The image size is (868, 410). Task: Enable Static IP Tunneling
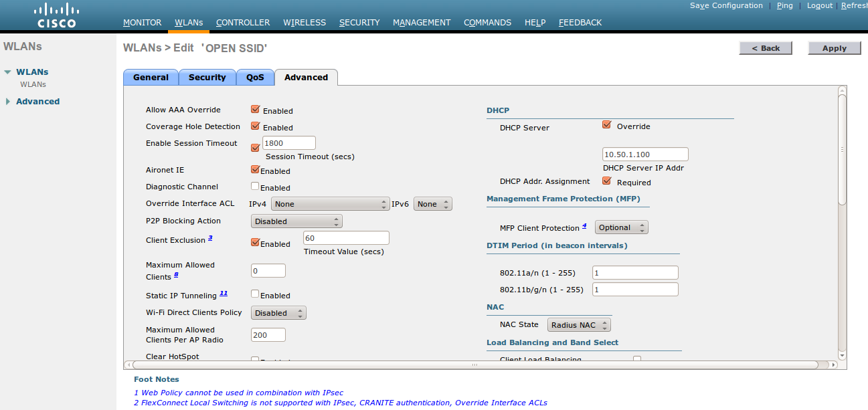(x=255, y=294)
